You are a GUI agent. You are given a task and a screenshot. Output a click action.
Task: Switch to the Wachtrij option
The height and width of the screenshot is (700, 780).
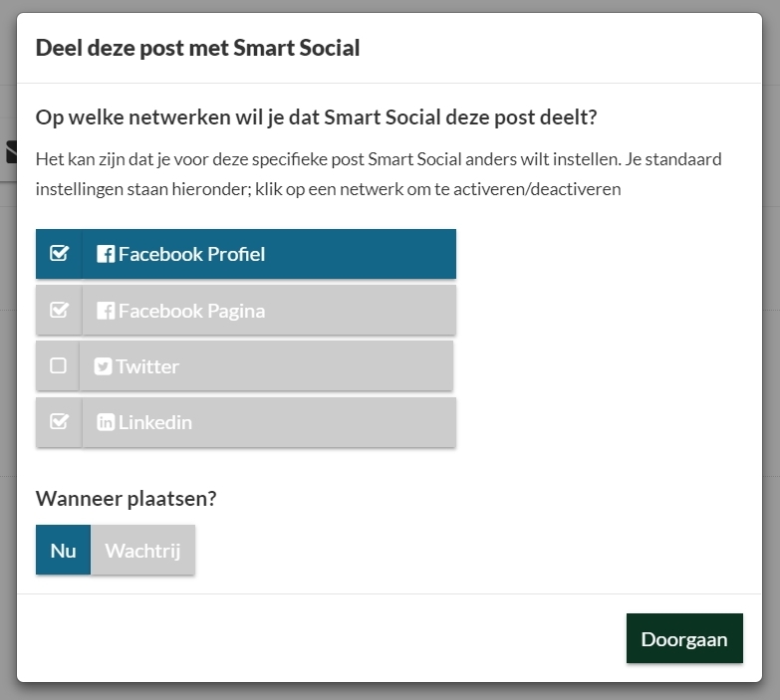(x=142, y=550)
